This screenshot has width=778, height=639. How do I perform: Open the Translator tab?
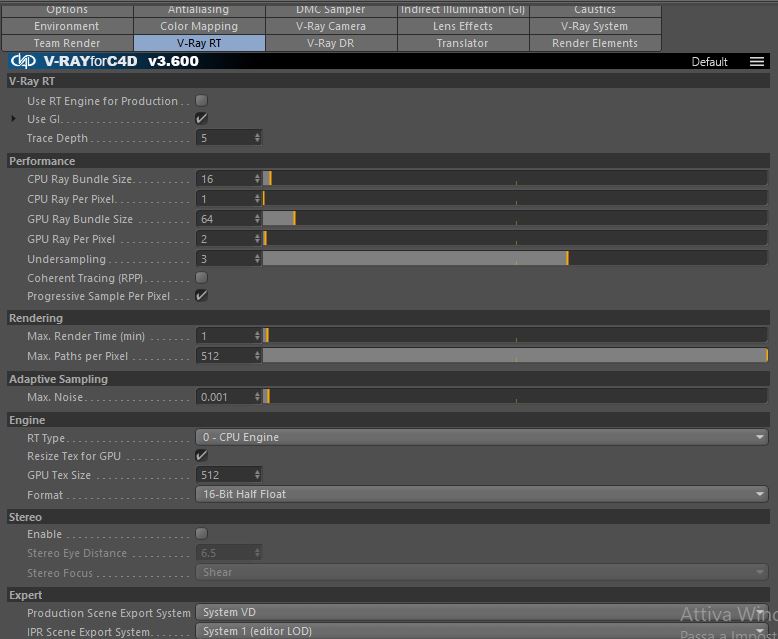[x=463, y=43]
